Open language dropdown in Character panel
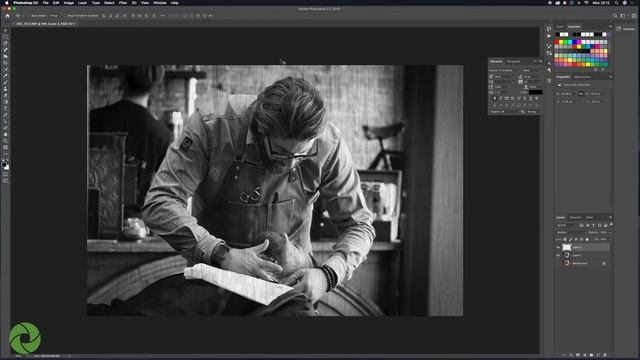Viewport: 640px width, 360px height. pos(504,111)
